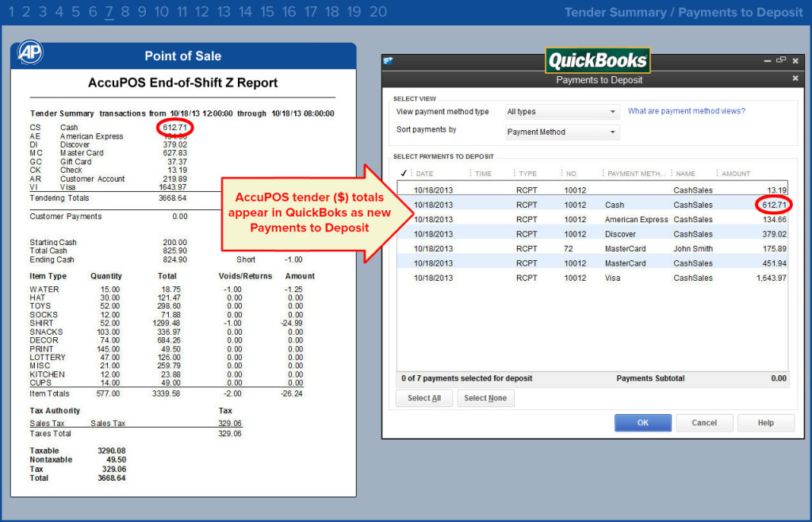Screen dimensions: 812x522
Task: Click the QuickBooks logo badge
Action: (598, 60)
